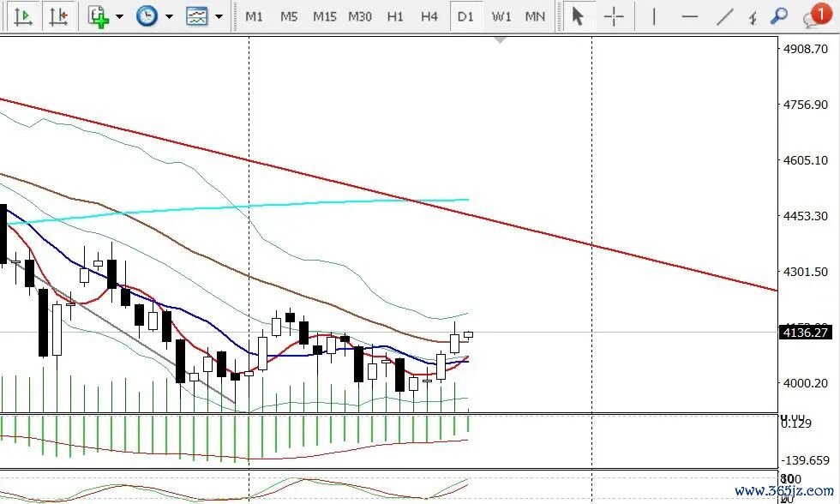Viewport: 840px width, 504px height.
Task: Click the 4756.90 price scale value
Action: [x=805, y=105]
